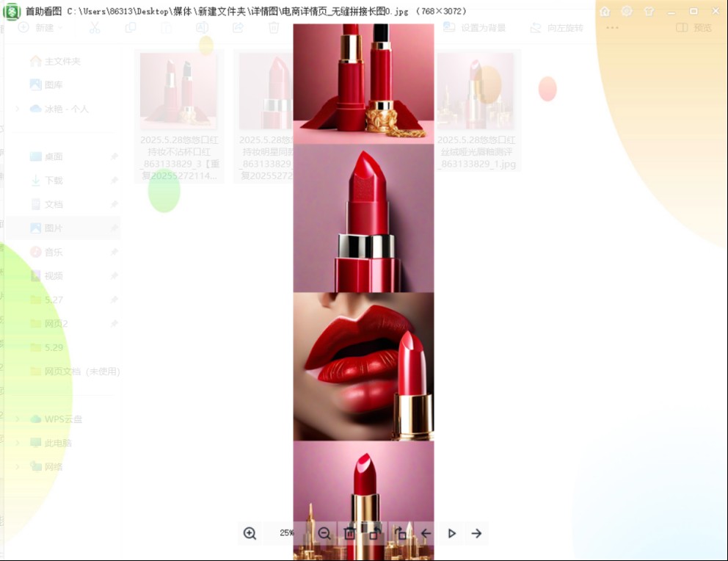Image resolution: width=728 pixels, height=561 pixels.
Task: Unpin 下载 using its pin icon
Action: click(114, 180)
